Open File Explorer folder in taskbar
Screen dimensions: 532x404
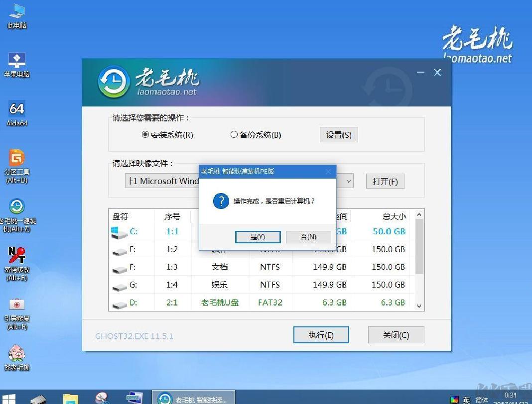pyautogui.click(x=71, y=399)
